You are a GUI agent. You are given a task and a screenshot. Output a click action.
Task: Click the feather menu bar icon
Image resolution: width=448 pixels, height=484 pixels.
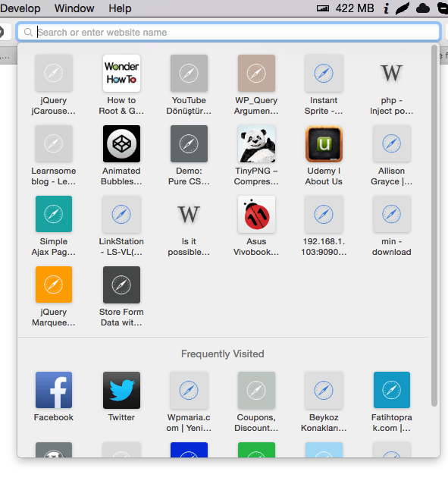[403, 8]
